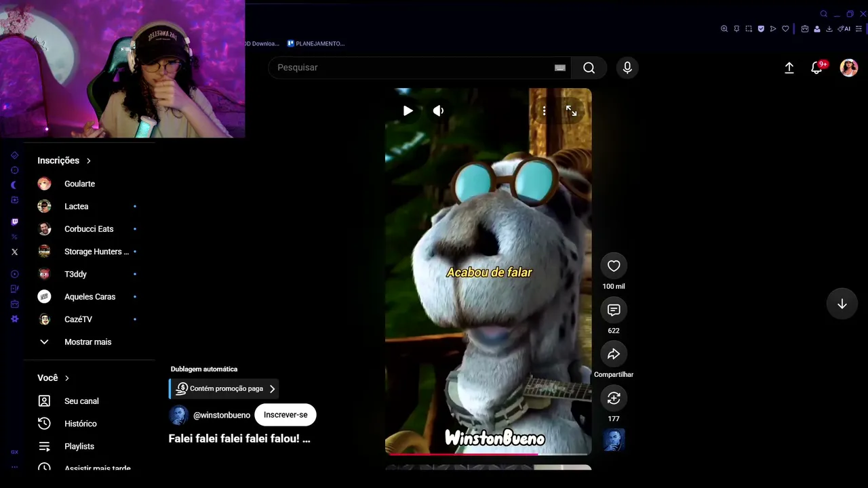The image size is (868, 488).
Task: Seek on the Shorts red progress bar
Action: pyautogui.click(x=488, y=454)
